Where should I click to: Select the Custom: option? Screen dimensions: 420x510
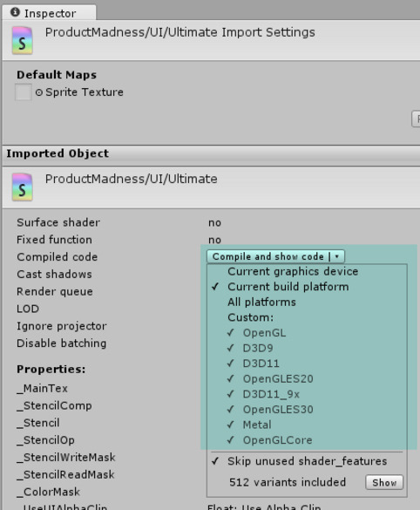251,317
